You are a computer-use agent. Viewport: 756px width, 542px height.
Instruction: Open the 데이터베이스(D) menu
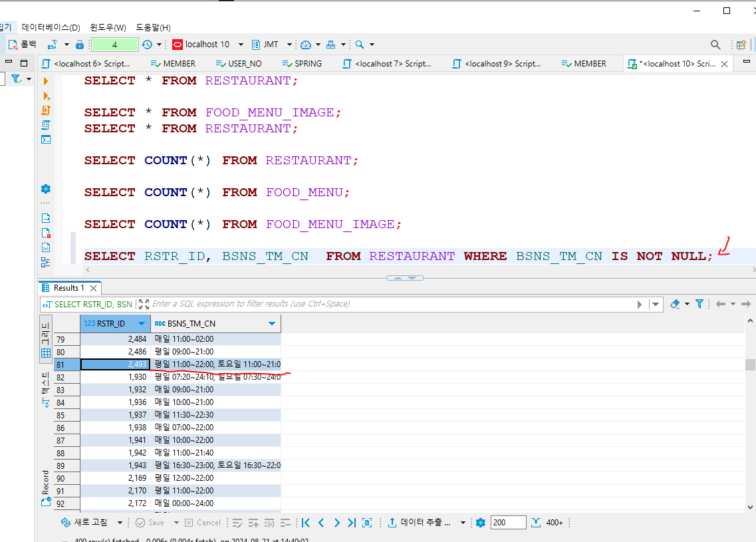pyautogui.click(x=51, y=27)
